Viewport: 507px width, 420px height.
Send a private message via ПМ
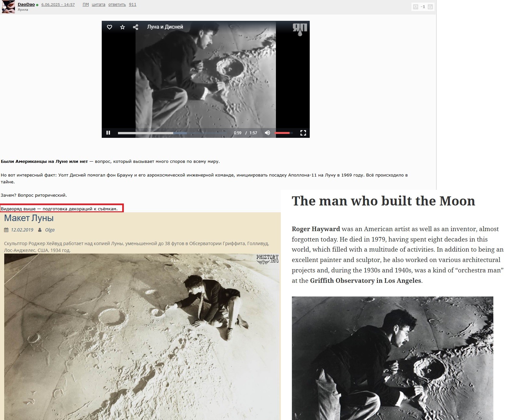(x=86, y=5)
